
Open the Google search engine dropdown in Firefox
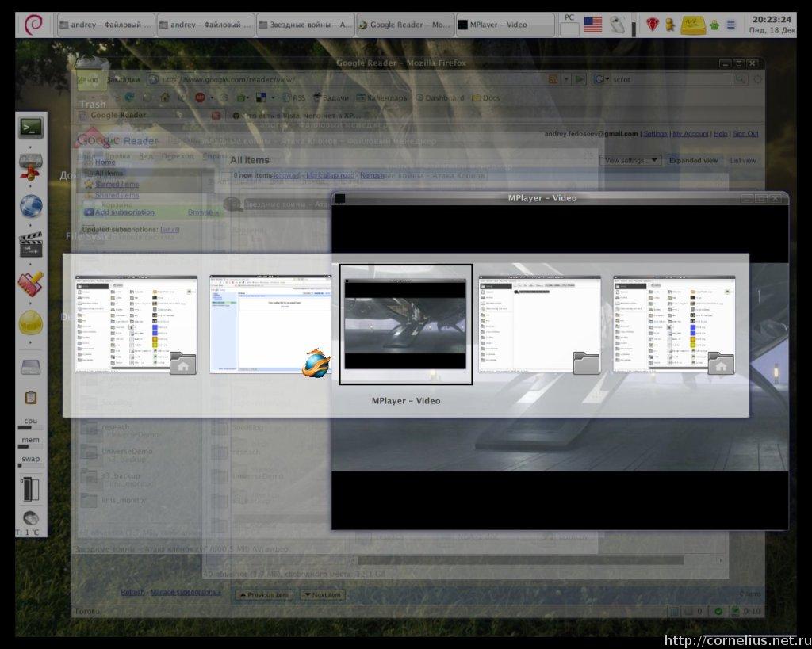click(601, 79)
